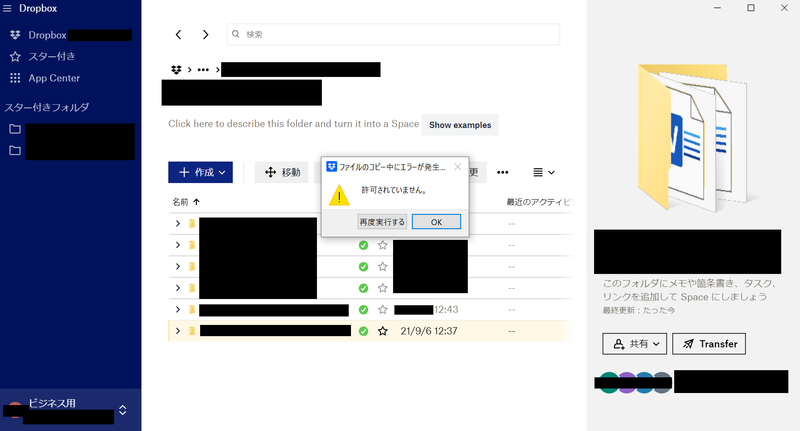Sort by the 名前 column header

186,202
